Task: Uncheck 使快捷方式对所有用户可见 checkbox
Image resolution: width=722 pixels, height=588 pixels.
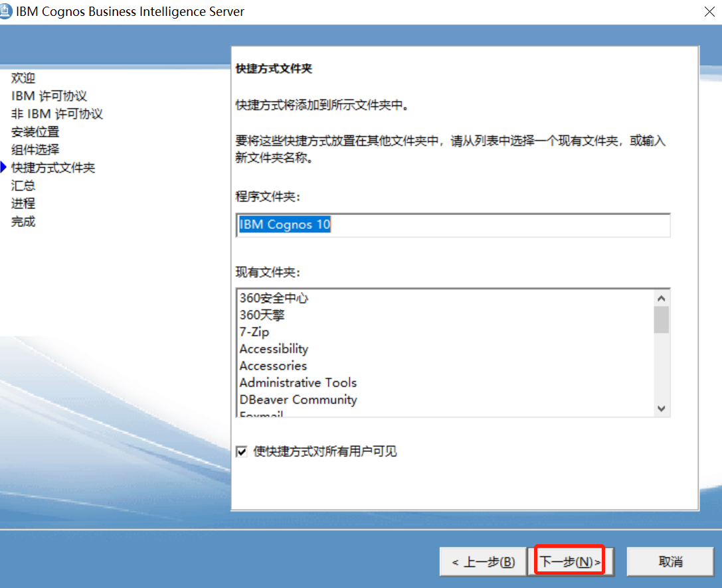Action: (242, 451)
